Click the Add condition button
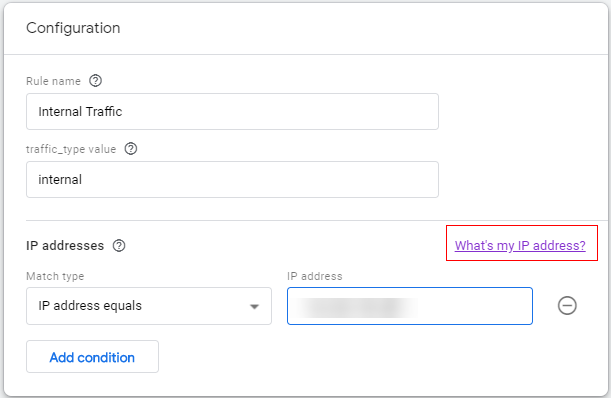Screen dimensions: 611x398 pyautogui.click(x=92, y=357)
